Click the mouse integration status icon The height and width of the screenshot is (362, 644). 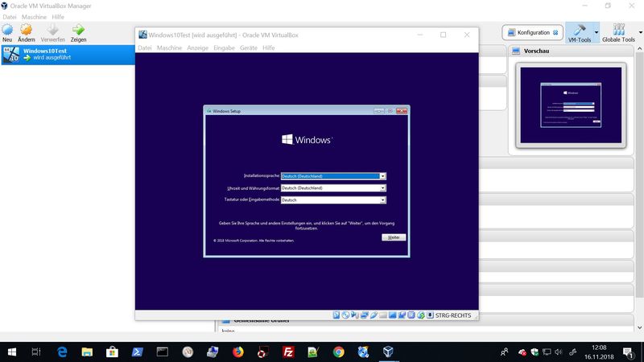click(420, 315)
